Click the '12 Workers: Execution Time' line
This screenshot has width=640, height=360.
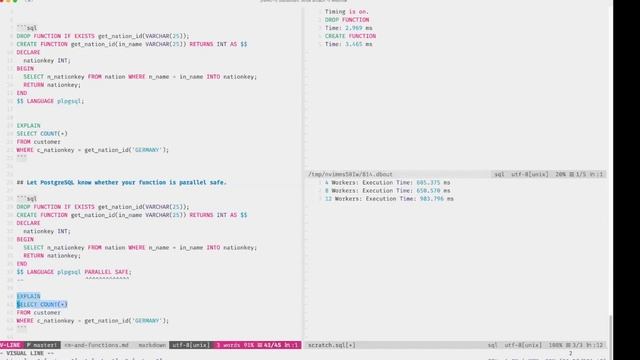click(x=389, y=199)
